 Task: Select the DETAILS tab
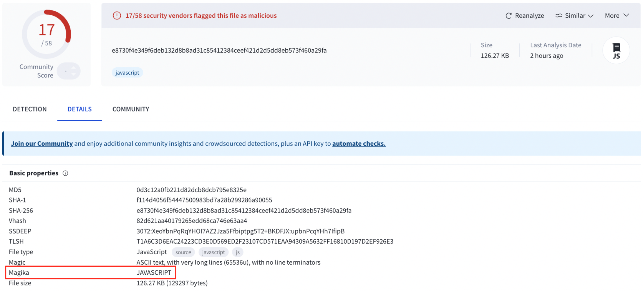79,109
